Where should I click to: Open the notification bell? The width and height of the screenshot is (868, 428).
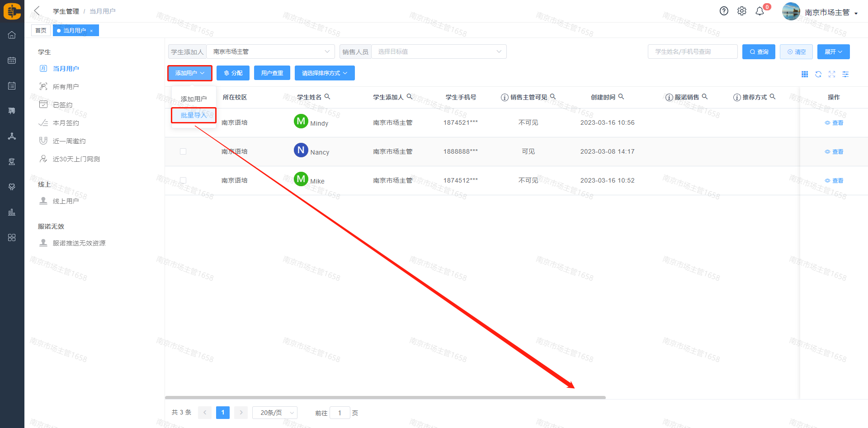click(x=760, y=11)
